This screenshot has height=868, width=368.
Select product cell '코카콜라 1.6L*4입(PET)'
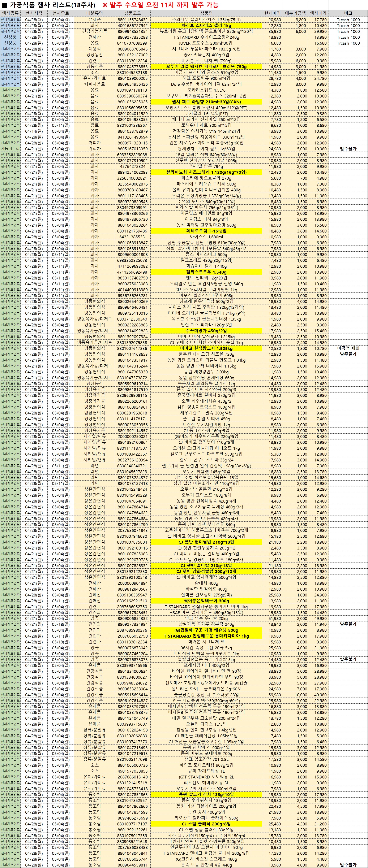point(206,114)
